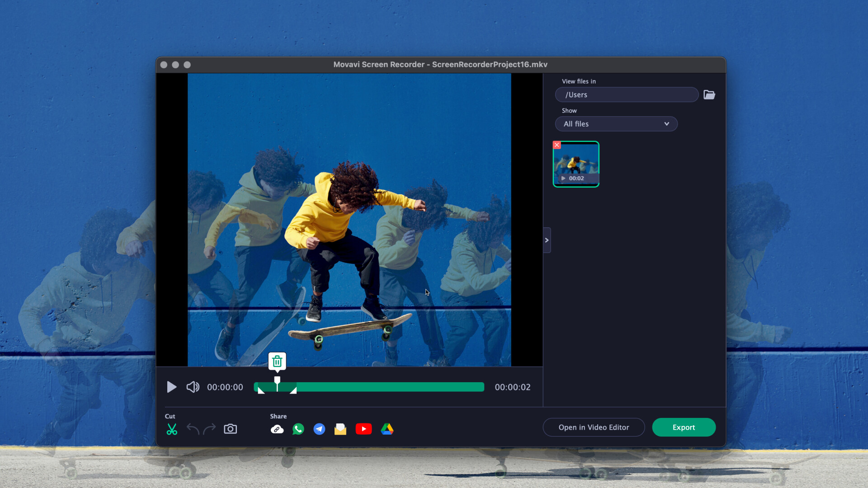Remove the ScreenRecorderProject16 thumbnail via its X

[557, 145]
